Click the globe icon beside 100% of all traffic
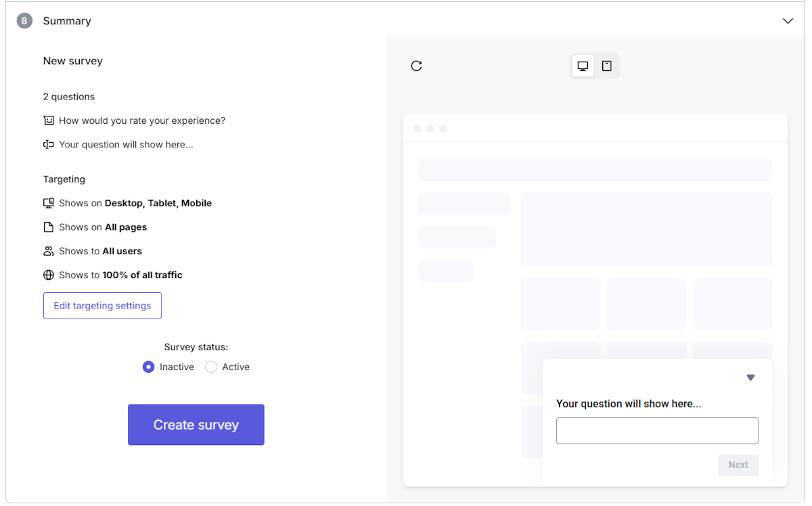 (x=48, y=275)
